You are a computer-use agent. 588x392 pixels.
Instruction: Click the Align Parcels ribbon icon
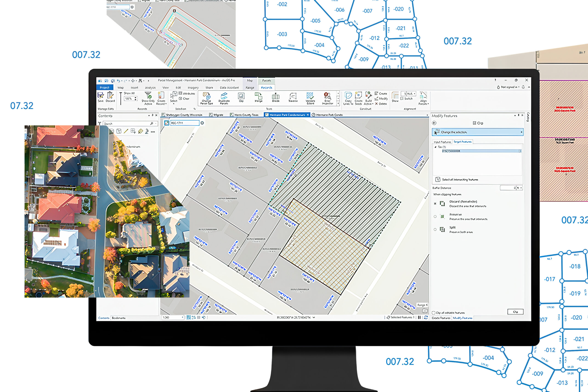pyautogui.click(x=423, y=96)
